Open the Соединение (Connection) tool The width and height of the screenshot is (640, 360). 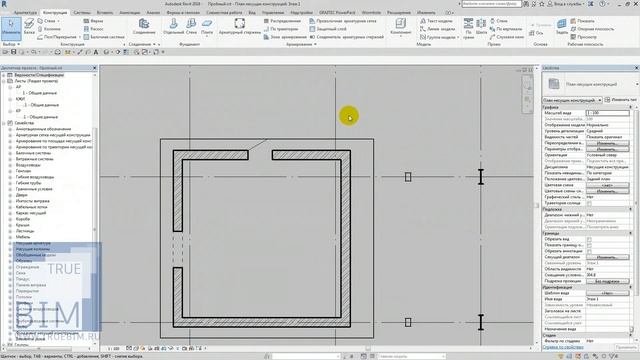[x=144, y=27]
